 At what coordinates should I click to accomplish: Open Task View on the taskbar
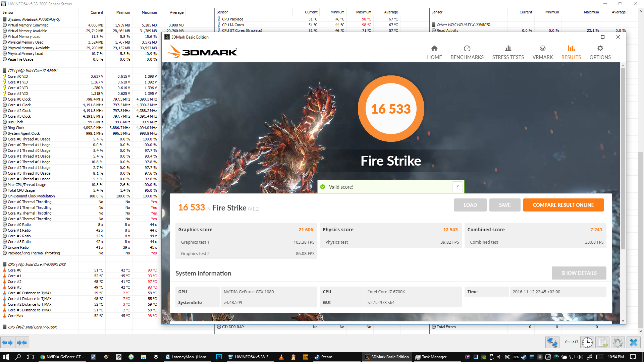[x=30, y=357]
